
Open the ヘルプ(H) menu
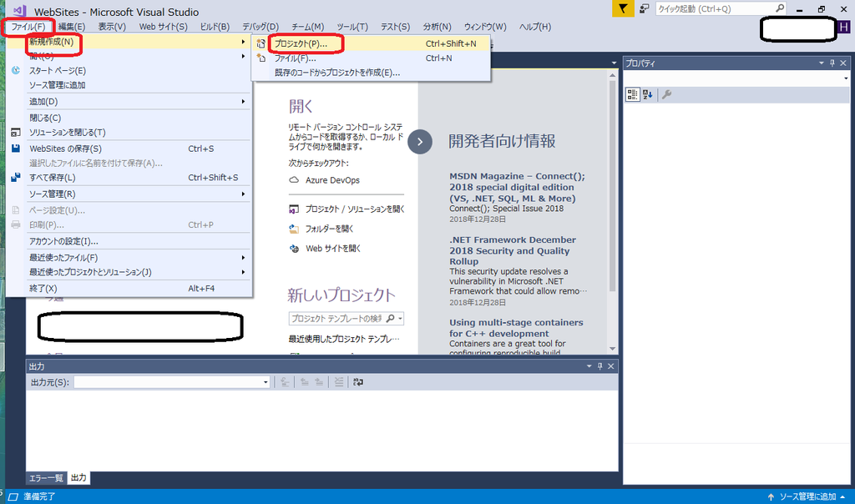pyautogui.click(x=535, y=27)
